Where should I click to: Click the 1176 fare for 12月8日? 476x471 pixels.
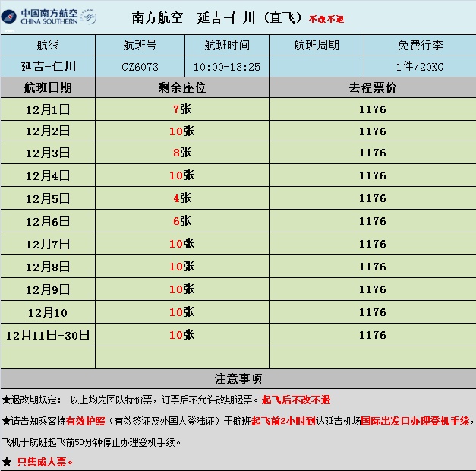pyautogui.click(x=373, y=267)
